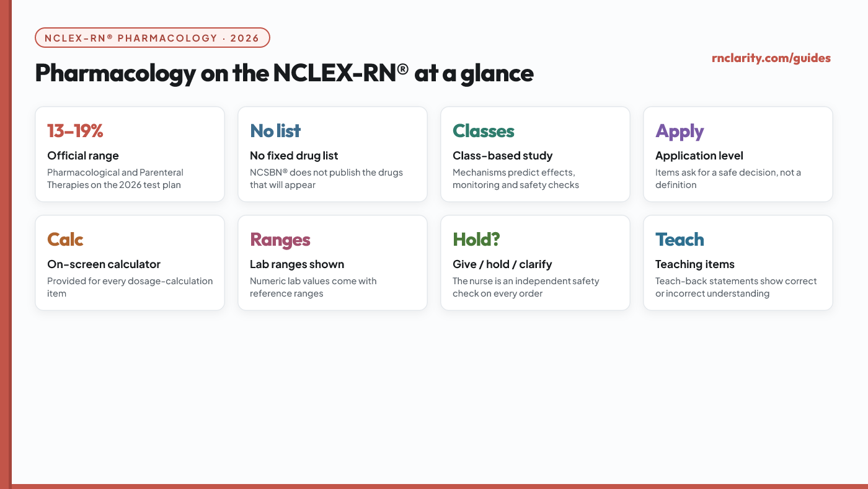Select the 'Official range' label

click(83, 156)
